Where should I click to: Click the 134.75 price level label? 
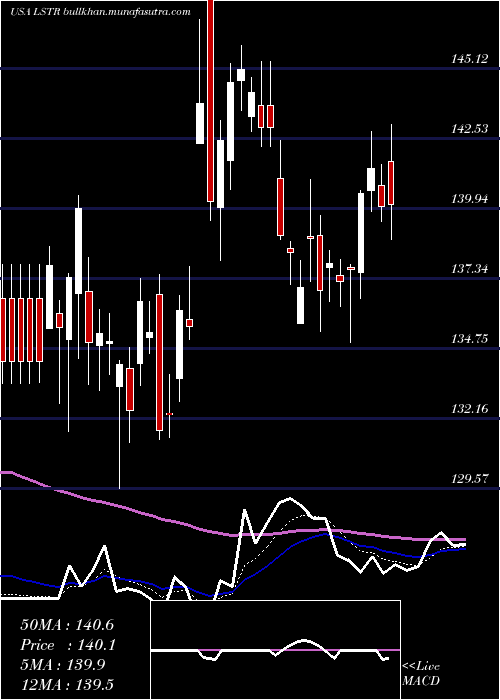pyautogui.click(x=470, y=339)
